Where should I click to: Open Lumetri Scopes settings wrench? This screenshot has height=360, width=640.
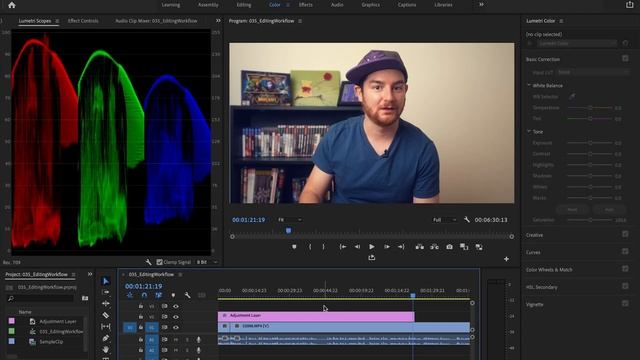[148, 262]
